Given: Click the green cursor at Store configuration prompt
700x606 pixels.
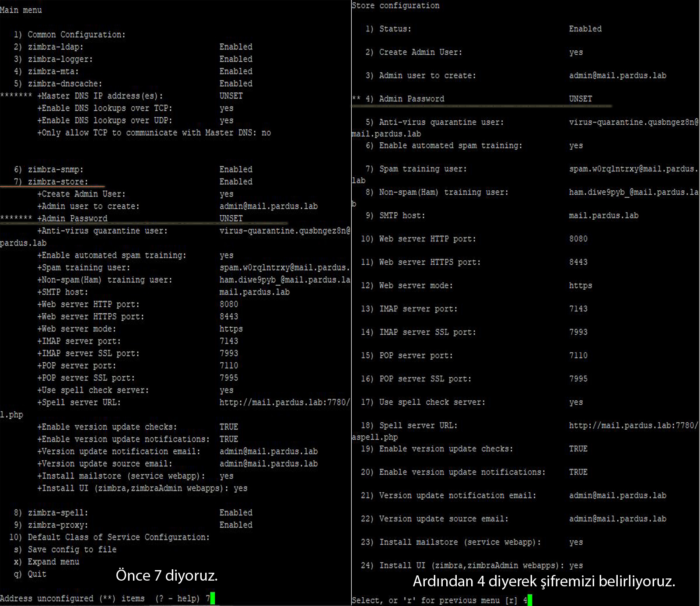Looking at the screenshot, I should 530,600.
